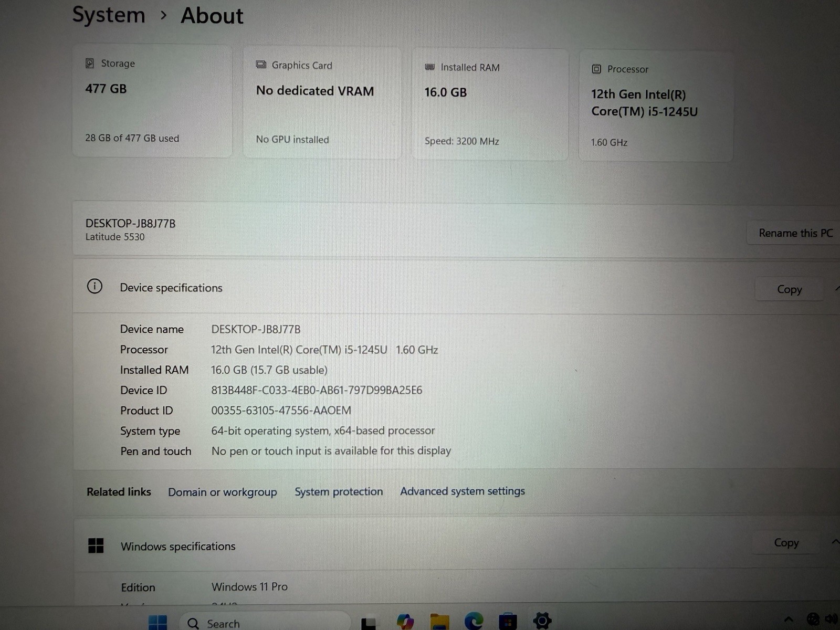Click the System type value text
Screen dimensions: 840x630
tap(323, 430)
